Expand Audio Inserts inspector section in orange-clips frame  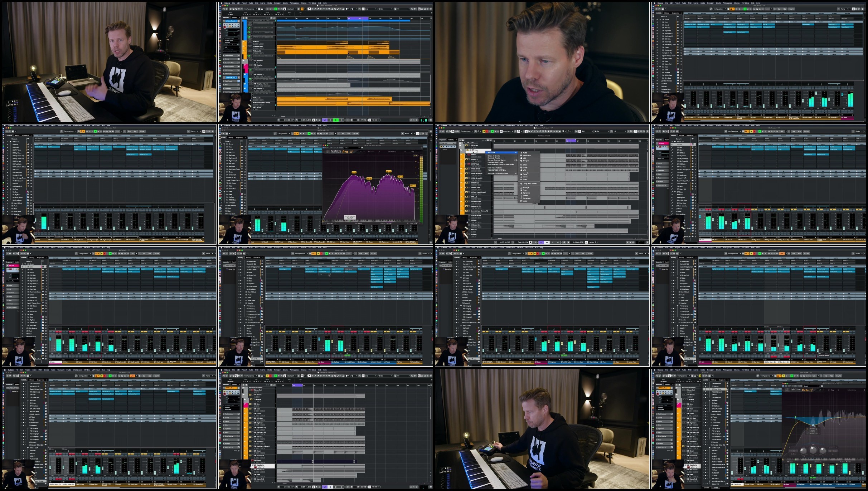(x=232, y=81)
